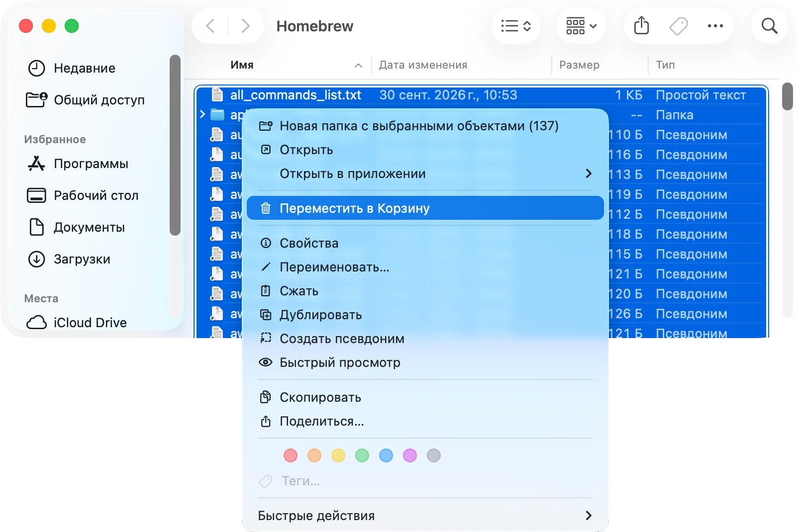The image size is (796, 532).
Task: Choose Переместить в Корзину
Action: point(425,208)
